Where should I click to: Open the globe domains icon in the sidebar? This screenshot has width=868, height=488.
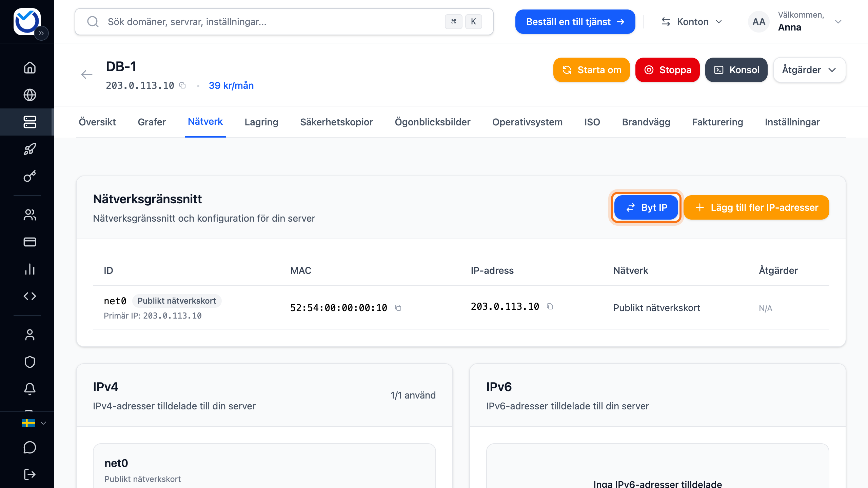tap(30, 95)
